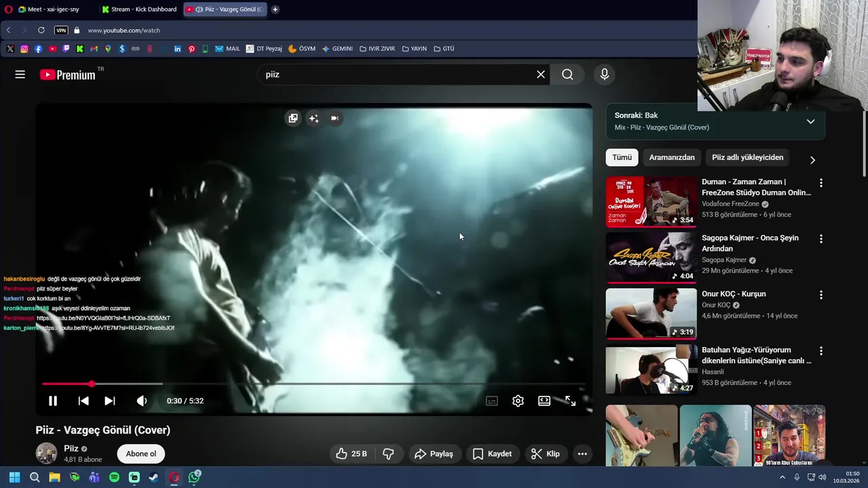Select the Piiz adlı yükleyiciden chip

[x=747, y=157]
